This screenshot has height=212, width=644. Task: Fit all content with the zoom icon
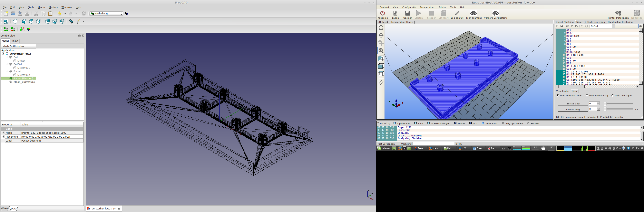6,22
